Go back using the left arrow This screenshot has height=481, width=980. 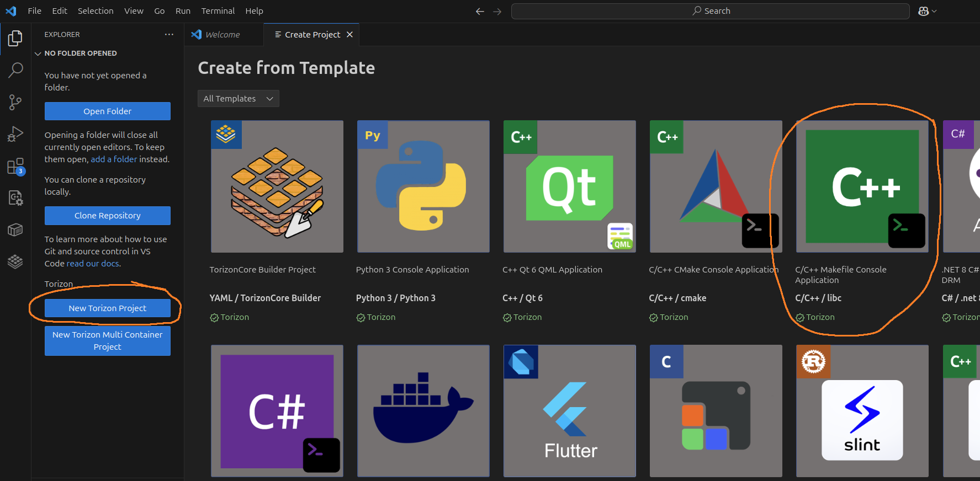point(480,11)
